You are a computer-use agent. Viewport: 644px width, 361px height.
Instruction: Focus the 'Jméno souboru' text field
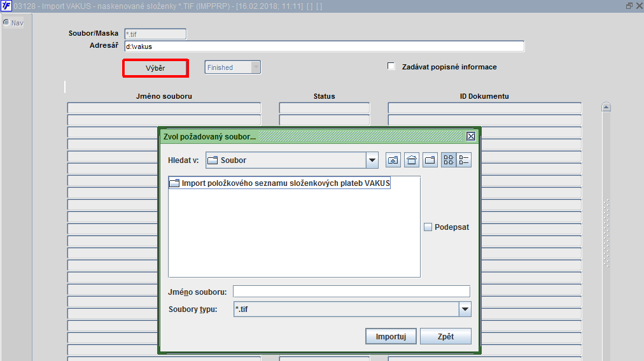point(351,292)
